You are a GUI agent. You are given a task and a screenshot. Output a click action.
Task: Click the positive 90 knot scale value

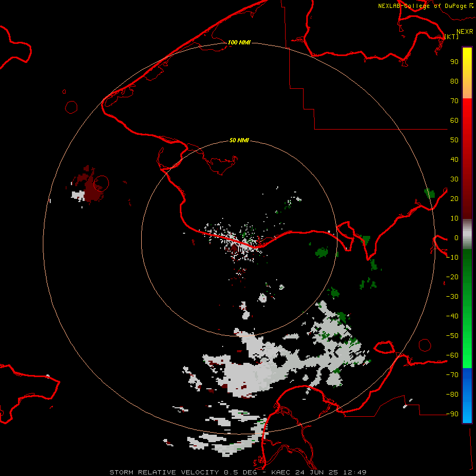tap(454, 62)
